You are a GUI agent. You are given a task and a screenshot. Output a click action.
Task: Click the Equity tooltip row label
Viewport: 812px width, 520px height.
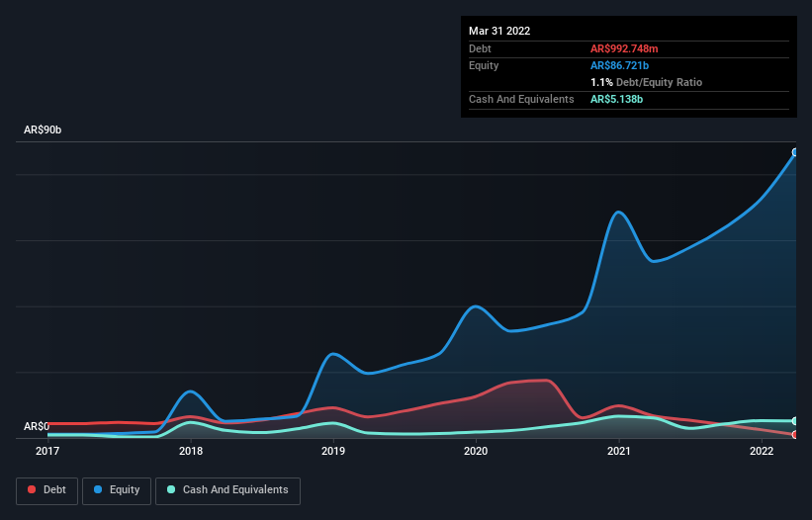click(484, 65)
